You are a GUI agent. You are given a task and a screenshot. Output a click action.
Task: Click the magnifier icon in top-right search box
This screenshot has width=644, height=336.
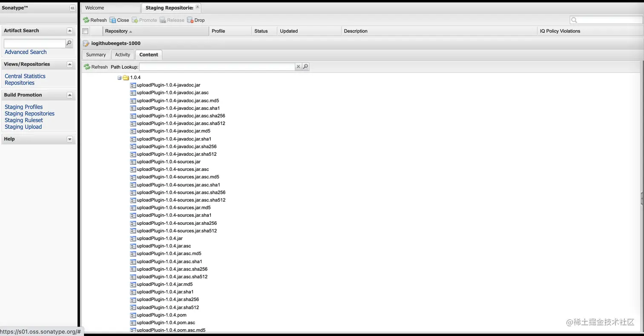coord(574,20)
